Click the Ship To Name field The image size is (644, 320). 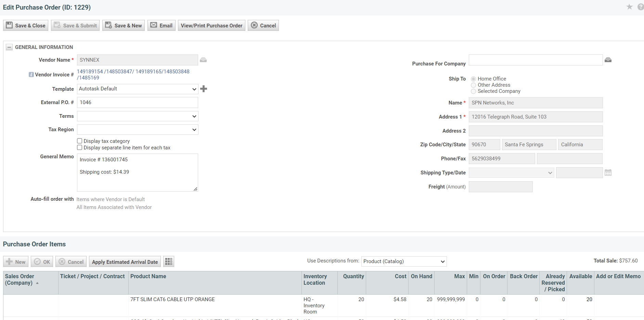[x=536, y=103]
